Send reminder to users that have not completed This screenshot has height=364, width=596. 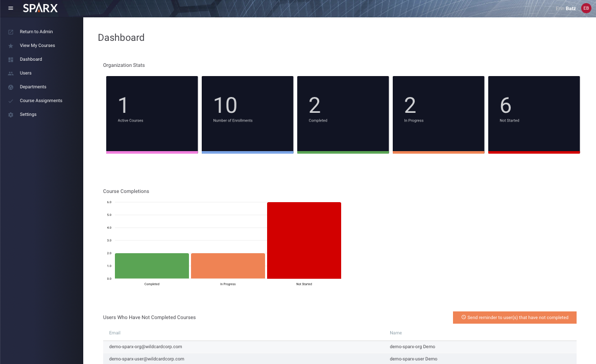514,318
